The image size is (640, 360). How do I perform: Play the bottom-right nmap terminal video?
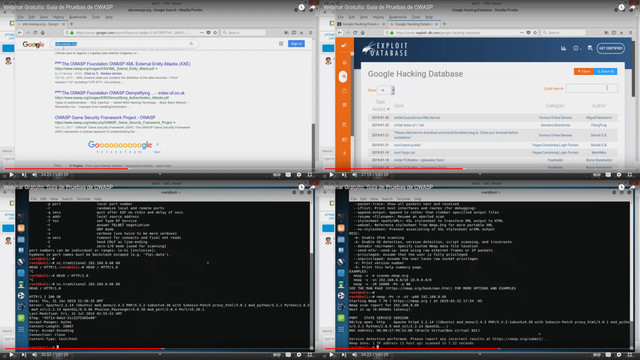click(x=331, y=355)
